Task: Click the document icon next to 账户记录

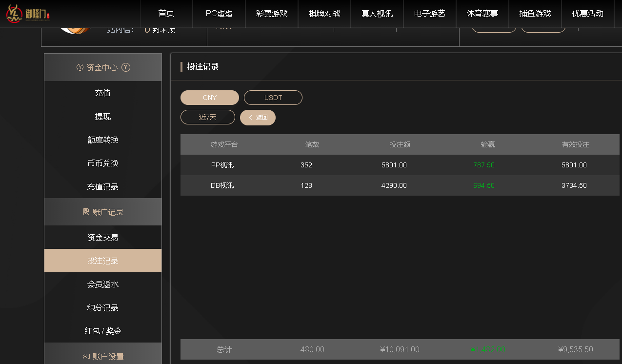Action: coord(86,212)
